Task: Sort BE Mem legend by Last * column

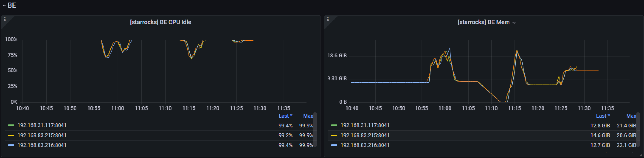Action: tap(603, 116)
